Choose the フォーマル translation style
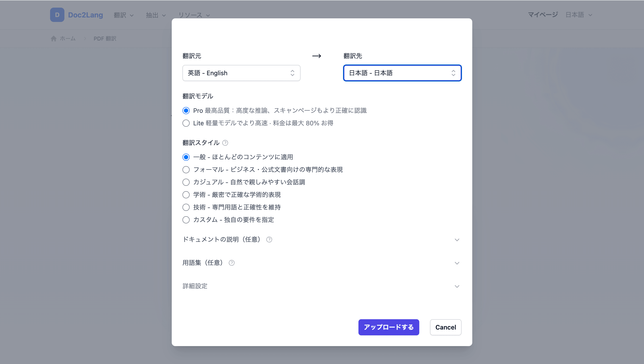The image size is (644, 364). click(186, 170)
